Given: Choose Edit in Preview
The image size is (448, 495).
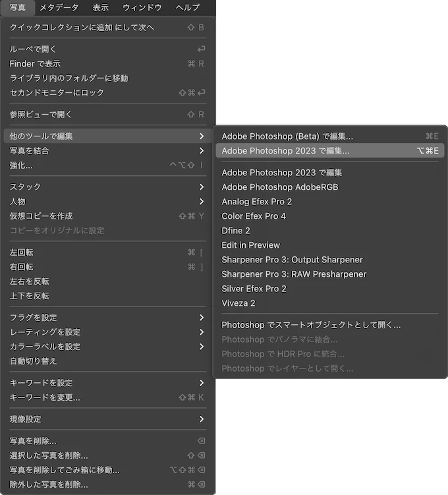Looking at the screenshot, I should pos(330,245).
